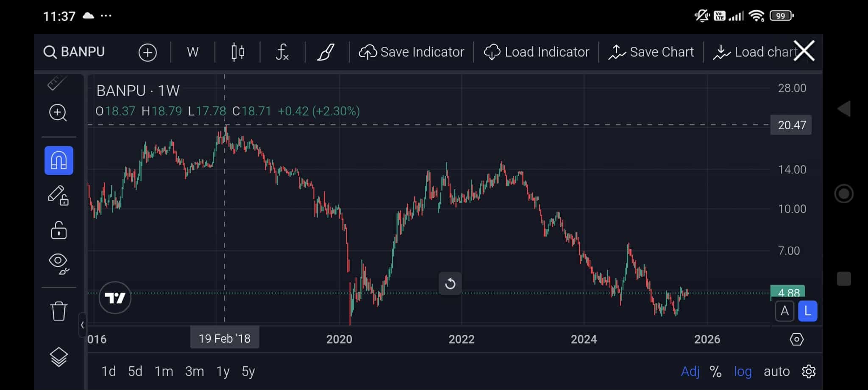Tap the Wi-Fi status icon
This screenshot has width=868, height=390.
point(757,16)
